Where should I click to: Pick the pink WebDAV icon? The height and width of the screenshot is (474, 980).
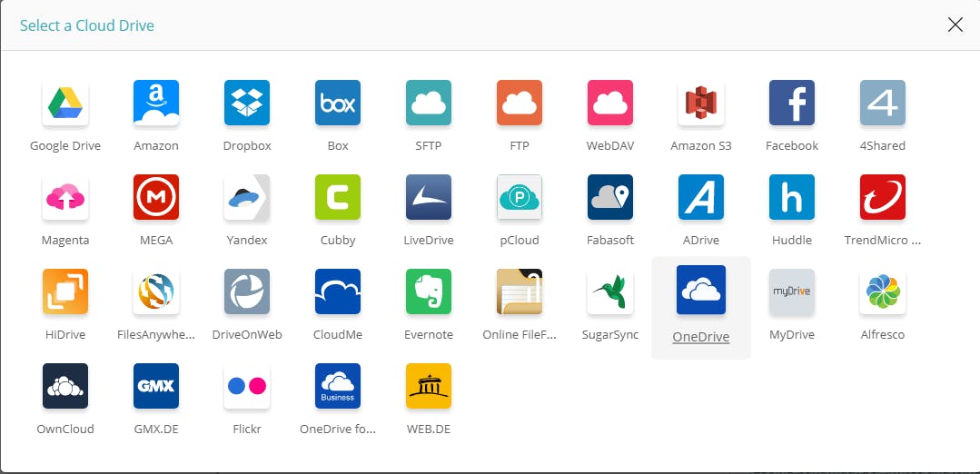(x=610, y=103)
